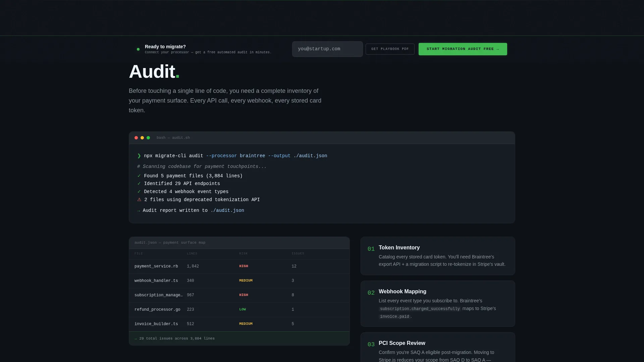644x362 pixels.
Task: Start the free migration audit
Action: click(x=463, y=49)
